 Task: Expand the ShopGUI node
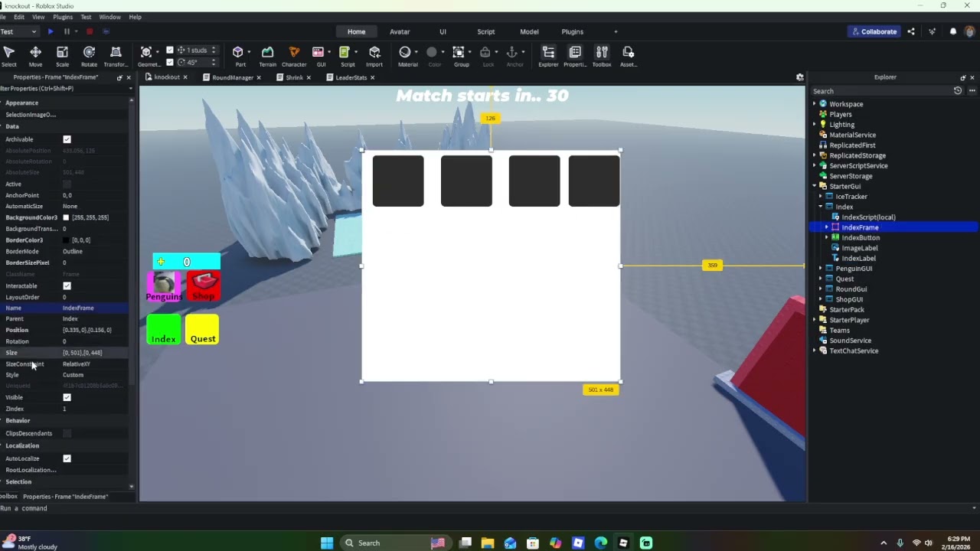click(x=820, y=299)
